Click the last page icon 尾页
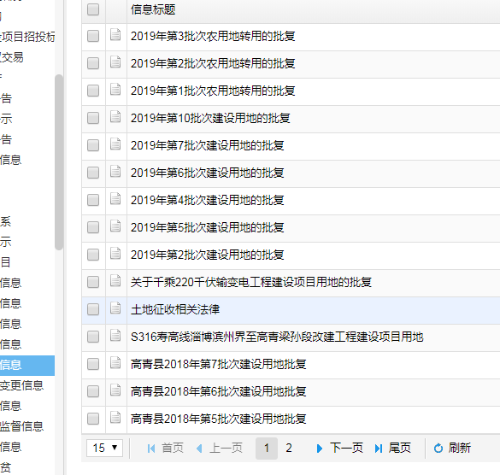The width and height of the screenshot is (500, 475). coord(378,448)
